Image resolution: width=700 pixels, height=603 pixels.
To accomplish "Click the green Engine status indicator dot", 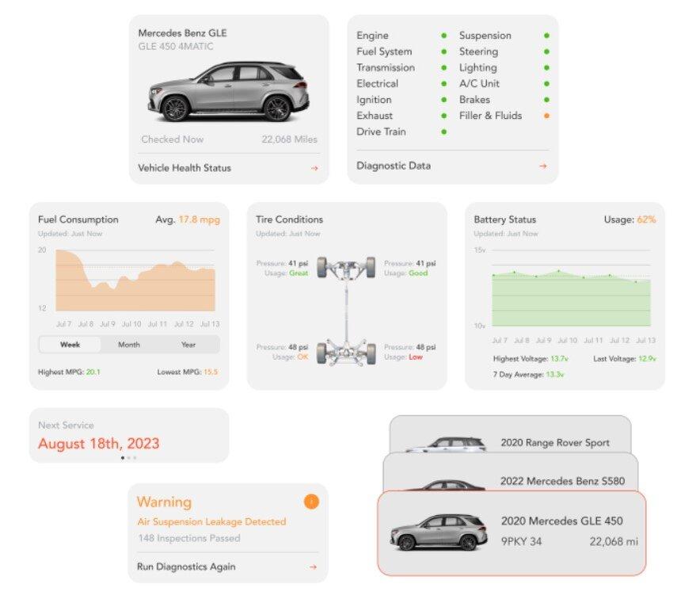I will coord(443,36).
